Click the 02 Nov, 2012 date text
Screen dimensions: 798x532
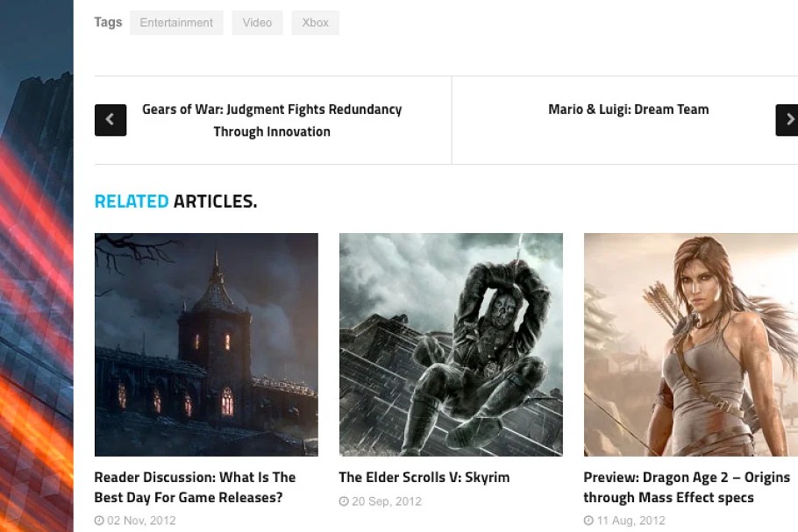pos(141,521)
